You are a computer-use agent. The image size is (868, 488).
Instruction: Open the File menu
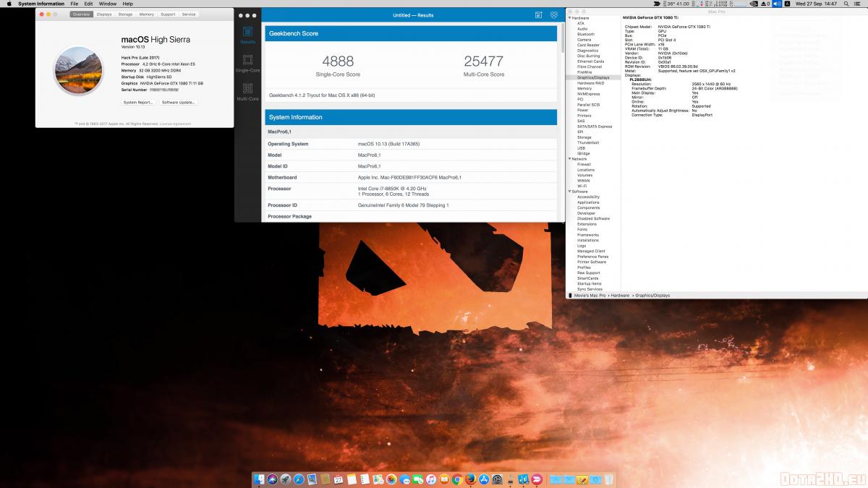pos(74,4)
